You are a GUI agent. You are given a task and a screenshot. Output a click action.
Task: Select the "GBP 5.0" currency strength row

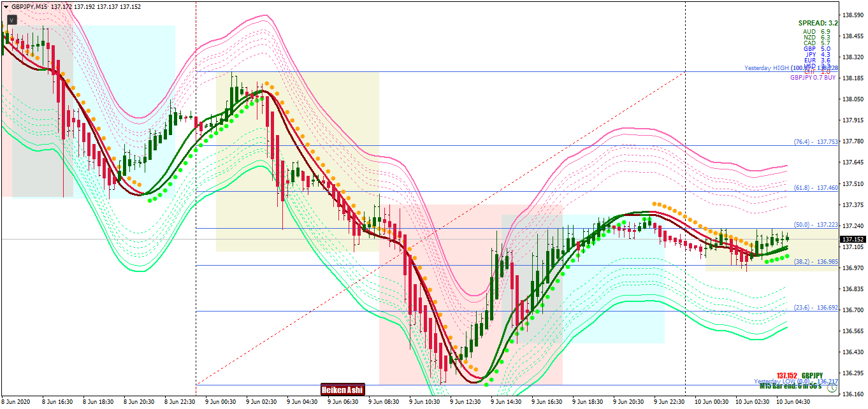(x=817, y=48)
